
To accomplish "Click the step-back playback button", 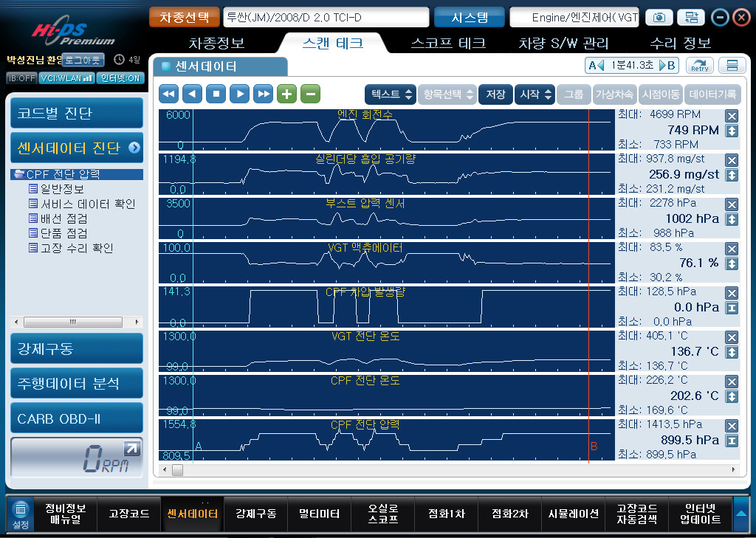I will tap(192, 94).
